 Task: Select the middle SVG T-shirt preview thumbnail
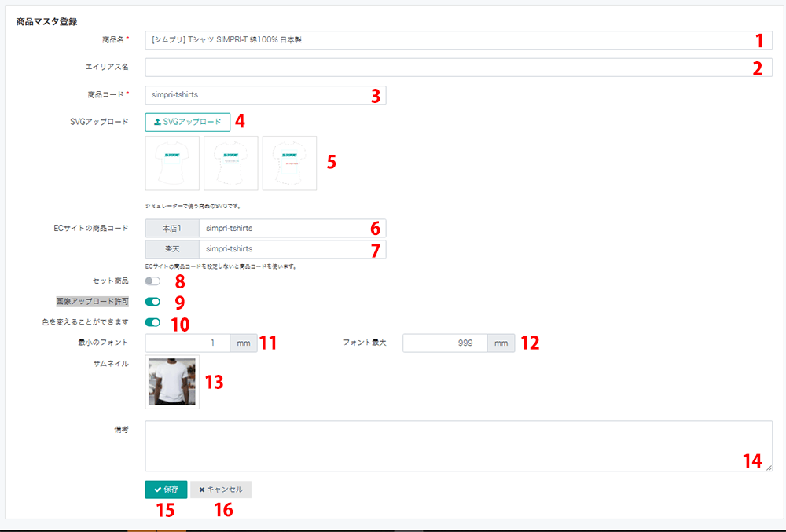coord(230,163)
